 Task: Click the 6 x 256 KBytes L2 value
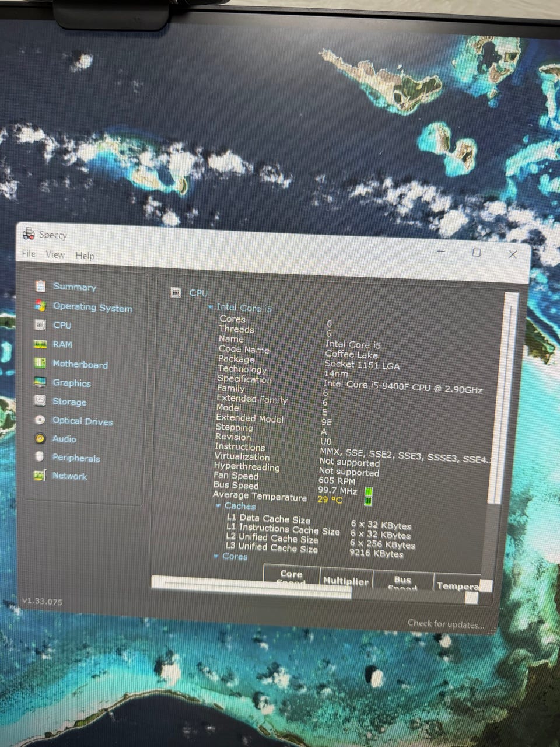(x=383, y=544)
